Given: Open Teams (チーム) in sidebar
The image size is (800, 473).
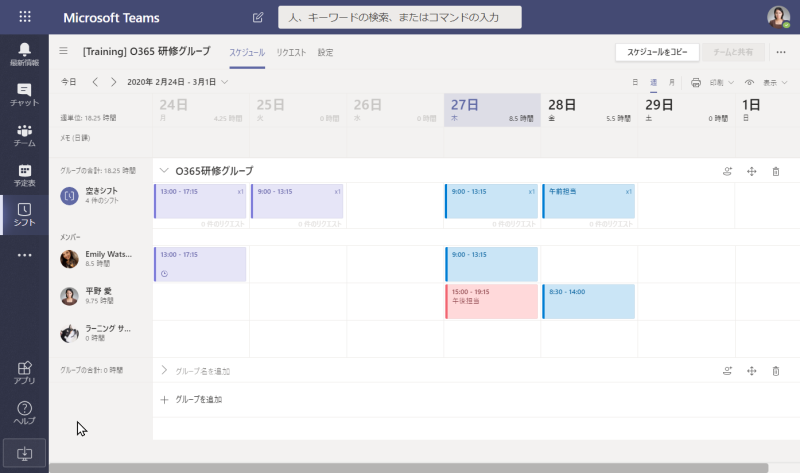Looking at the screenshot, I should pyautogui.click(x=24, y=135).
